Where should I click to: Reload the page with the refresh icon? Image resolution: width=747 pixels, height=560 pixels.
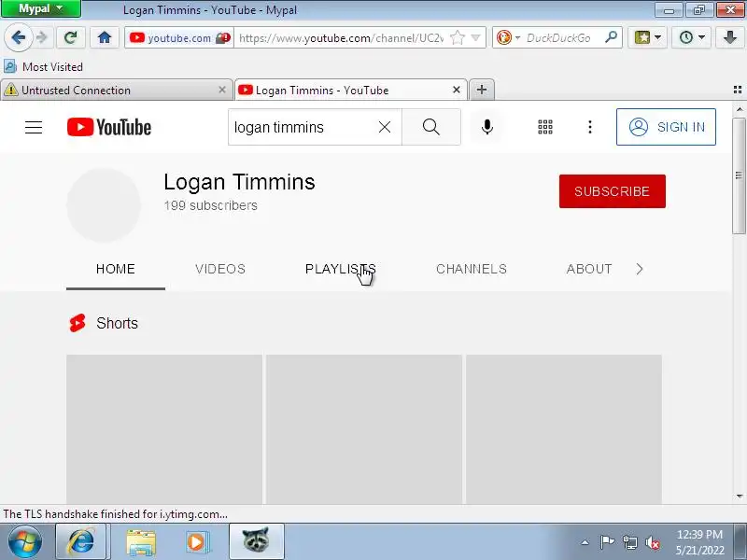(71, 37)
